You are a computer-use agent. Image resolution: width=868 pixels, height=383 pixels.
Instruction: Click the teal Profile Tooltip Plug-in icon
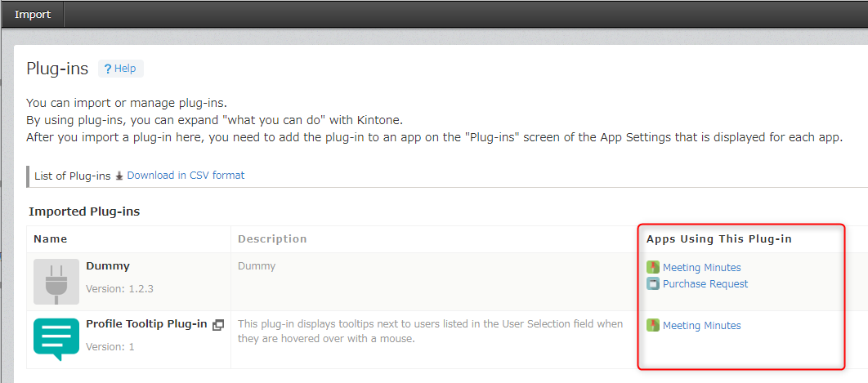(x=56, y=340)
